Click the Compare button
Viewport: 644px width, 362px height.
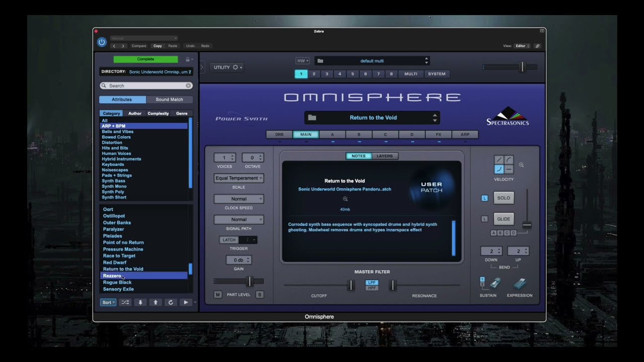[139, 46]
